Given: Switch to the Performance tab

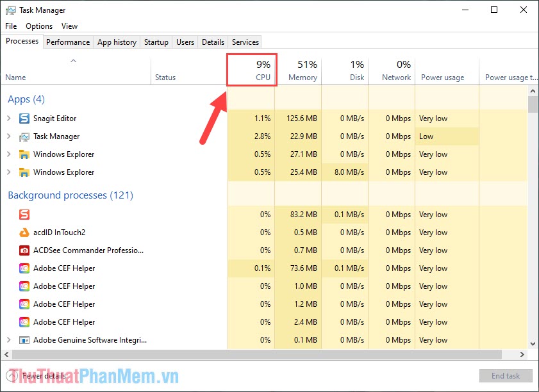Looking at the screenshot, I should (68, 42).
